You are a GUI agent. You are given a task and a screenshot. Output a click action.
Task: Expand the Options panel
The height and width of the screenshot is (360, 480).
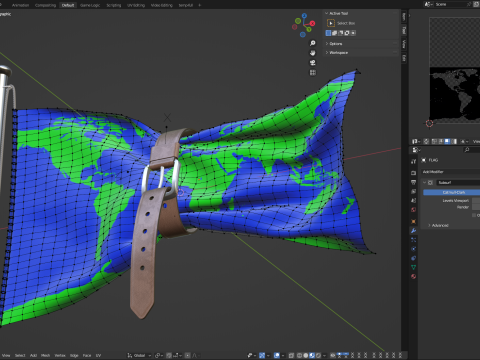click(x=326, y=44)
